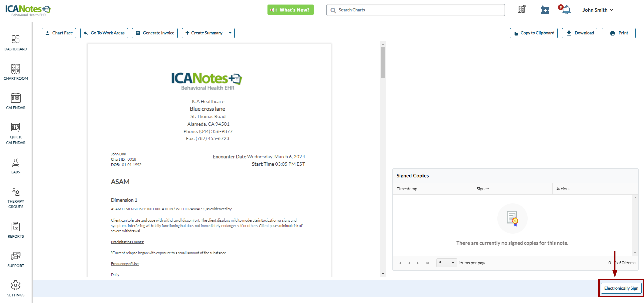Click the Create Summary button

[204, 33]
